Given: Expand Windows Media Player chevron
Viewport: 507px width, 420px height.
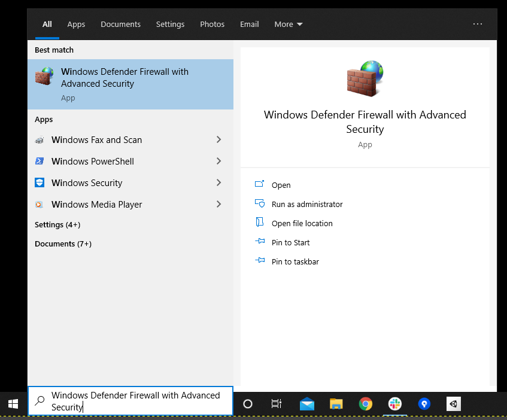Looking at the screenshot, I should [x=219, y=204].
